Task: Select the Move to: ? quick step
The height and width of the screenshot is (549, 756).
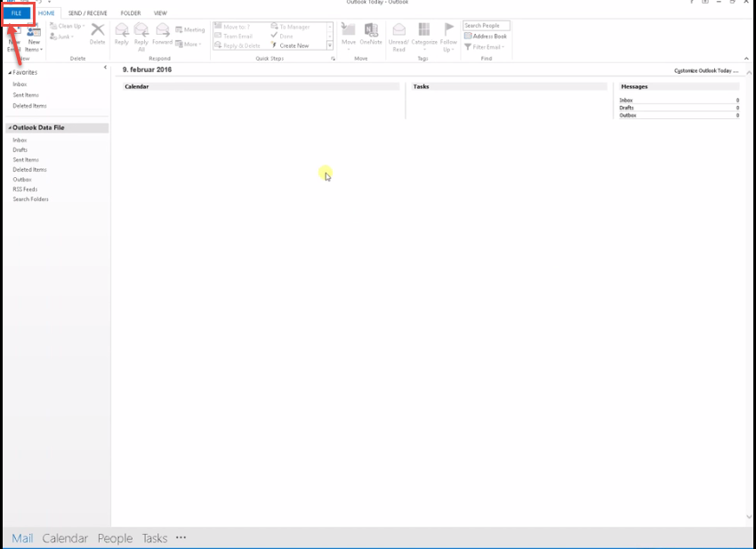Action: tap(232, 27)
